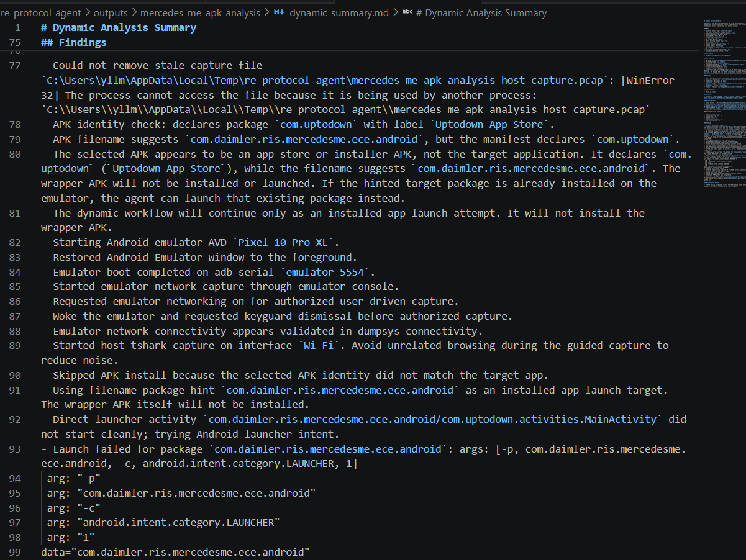Screen dimensions: 746x560
Task: Select line number 81 in gutter
Action: (15, 213)
